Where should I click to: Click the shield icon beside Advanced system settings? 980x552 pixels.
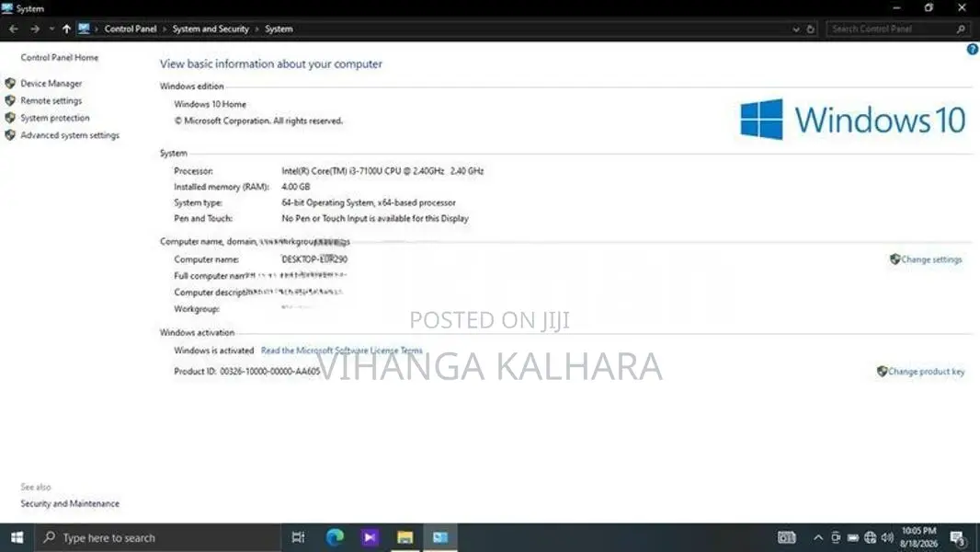(10, 135)
